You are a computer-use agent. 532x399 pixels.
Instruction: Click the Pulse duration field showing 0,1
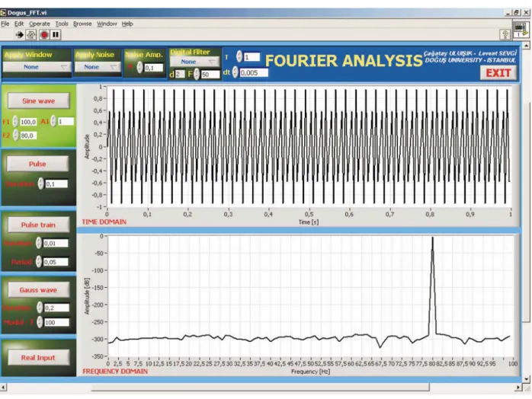coord(56,184)
